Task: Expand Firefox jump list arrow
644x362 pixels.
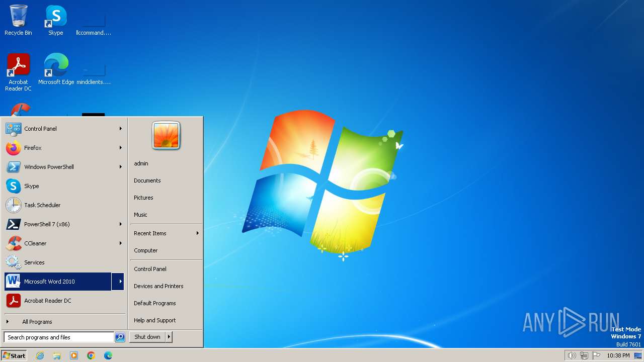Action: click(121, 148)
